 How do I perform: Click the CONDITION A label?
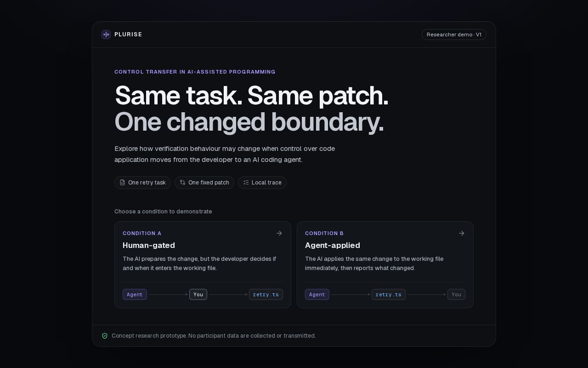pyautogui.click(x=142, y=233)
